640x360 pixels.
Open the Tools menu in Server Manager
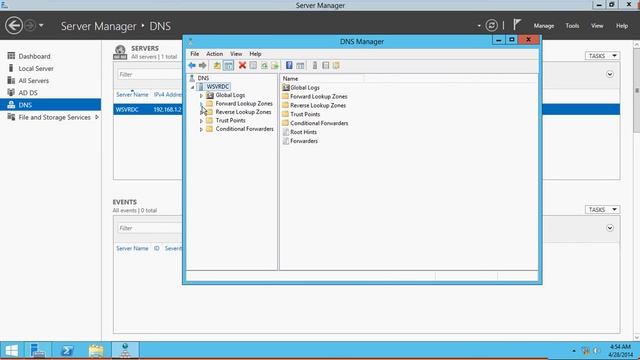(572, 26)
